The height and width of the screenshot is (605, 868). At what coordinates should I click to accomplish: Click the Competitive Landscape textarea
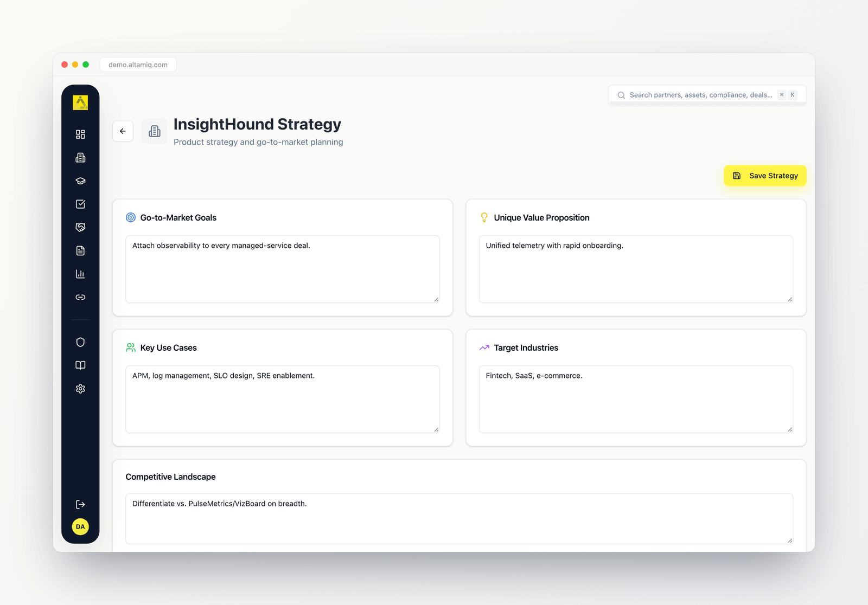(459, 519)
